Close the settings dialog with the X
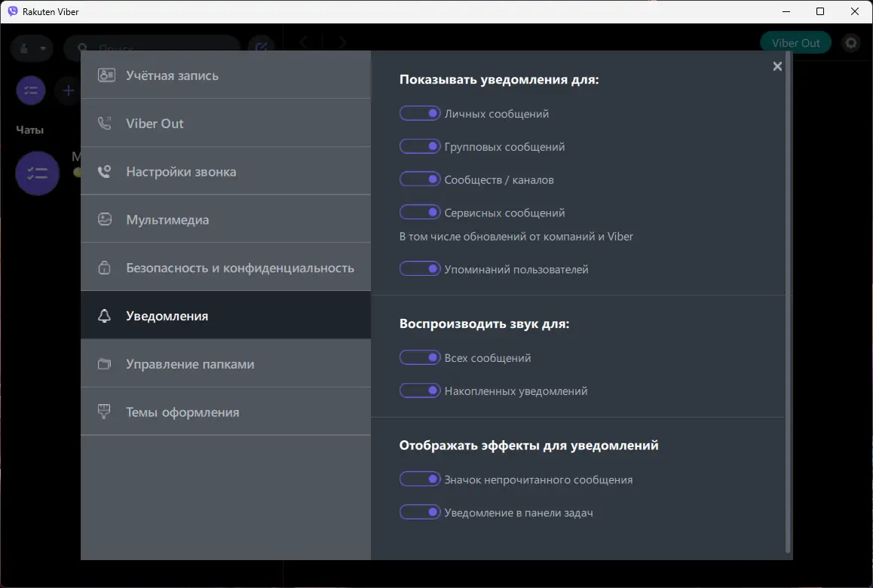873x588 pixels. click(777, 66)
